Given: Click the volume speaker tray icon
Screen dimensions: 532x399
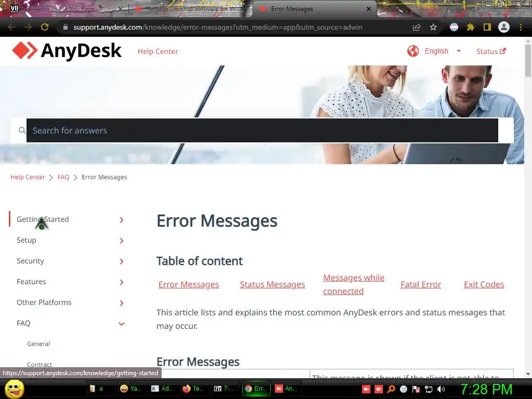Looking at the screenshot, I should click(441, 389).
